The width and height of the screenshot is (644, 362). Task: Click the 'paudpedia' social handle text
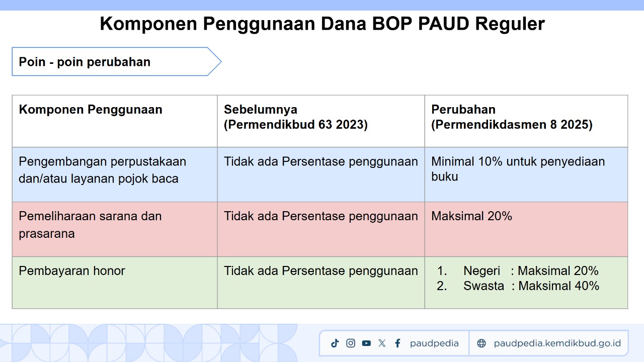(434, 343)
